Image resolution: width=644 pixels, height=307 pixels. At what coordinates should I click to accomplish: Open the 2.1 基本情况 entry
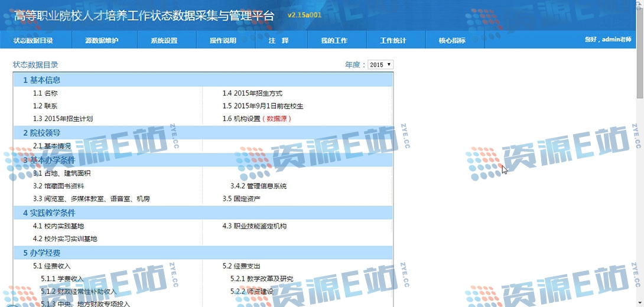[51, 146]
